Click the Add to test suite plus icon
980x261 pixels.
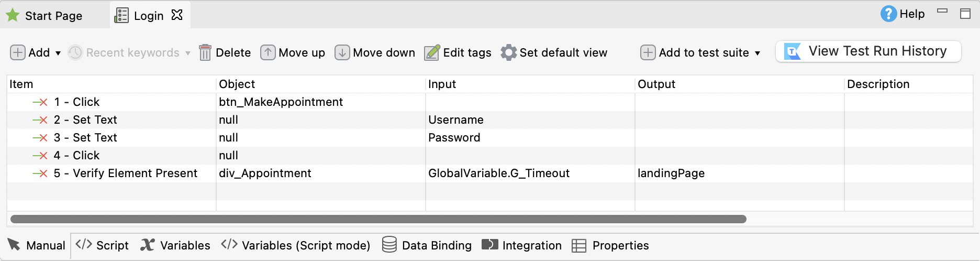pos(648,52)
